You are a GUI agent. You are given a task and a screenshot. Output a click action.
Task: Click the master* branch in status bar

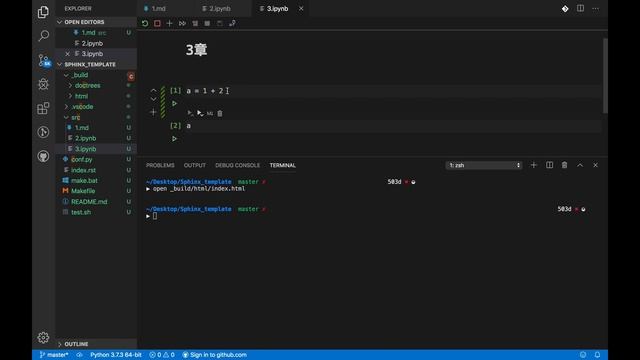tap(54, 355)
